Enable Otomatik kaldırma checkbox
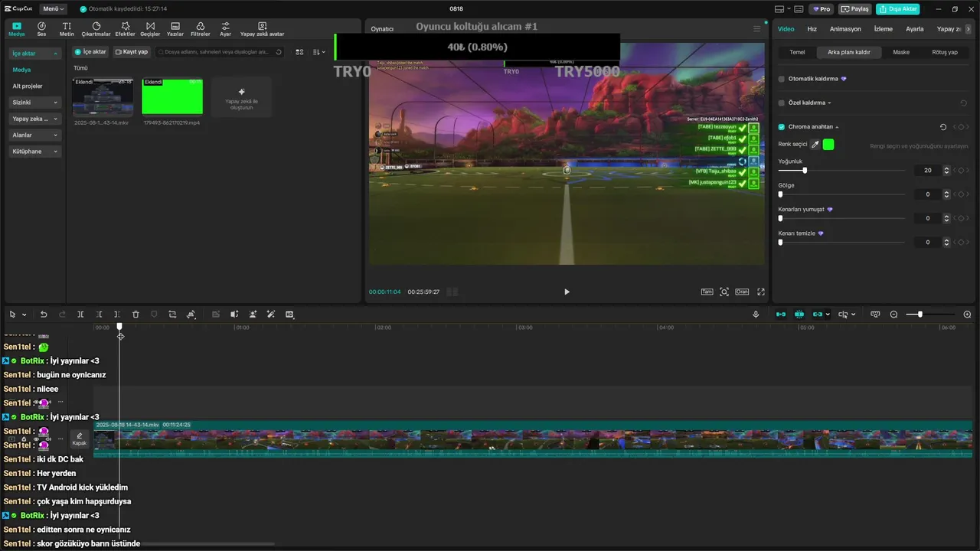The height and width of the screenshot is (551, 980). coord(782,79)
